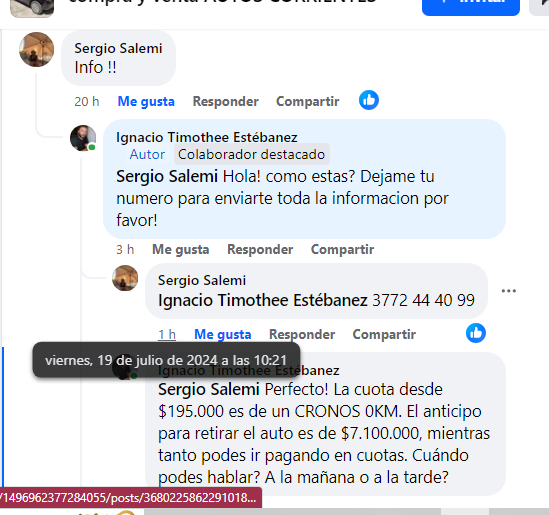Click the blue Invitar button

471,5
